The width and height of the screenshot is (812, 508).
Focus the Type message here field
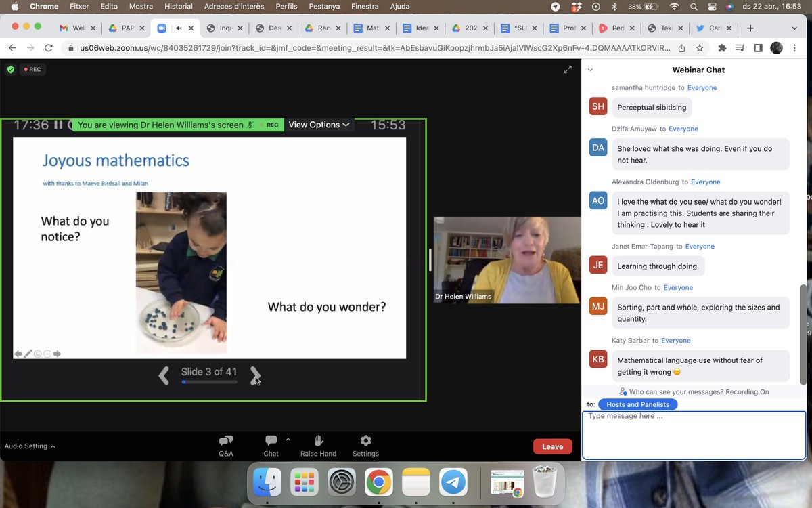(694, 434)
